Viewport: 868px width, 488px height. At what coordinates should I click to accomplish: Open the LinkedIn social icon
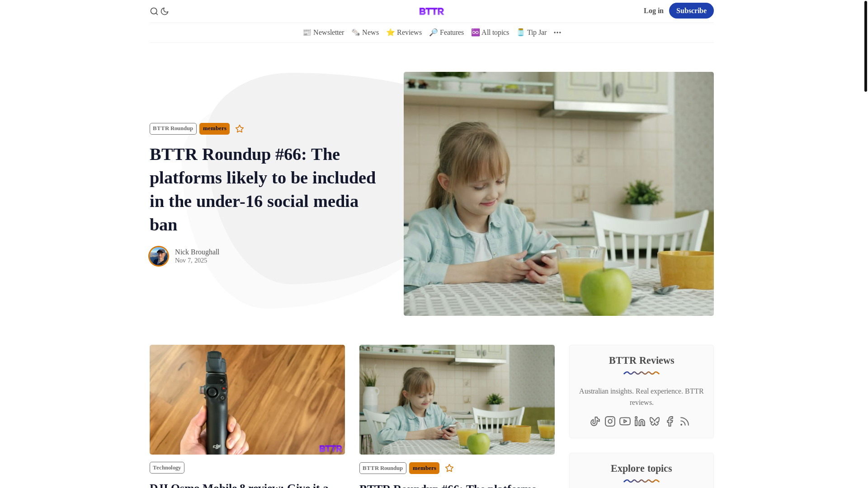(x=640, y=421)
